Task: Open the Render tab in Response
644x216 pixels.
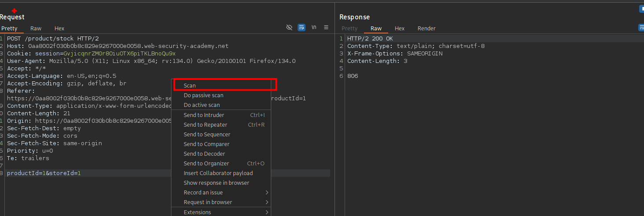Action: pyautogui.click(x=426, y=28)
